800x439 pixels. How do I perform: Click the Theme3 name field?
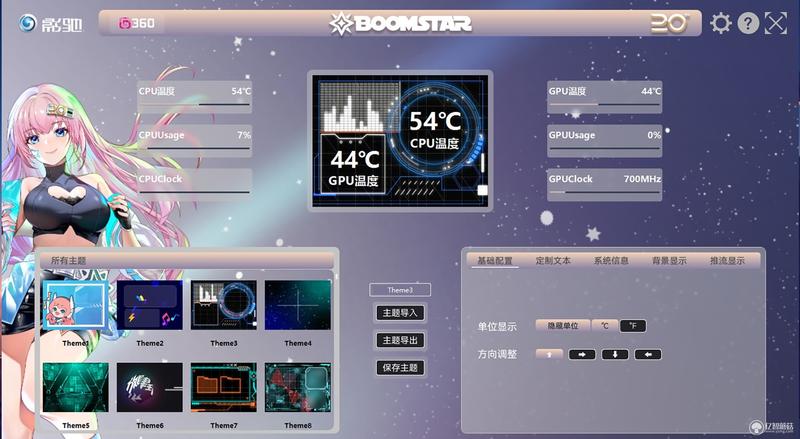click(400, 290)
